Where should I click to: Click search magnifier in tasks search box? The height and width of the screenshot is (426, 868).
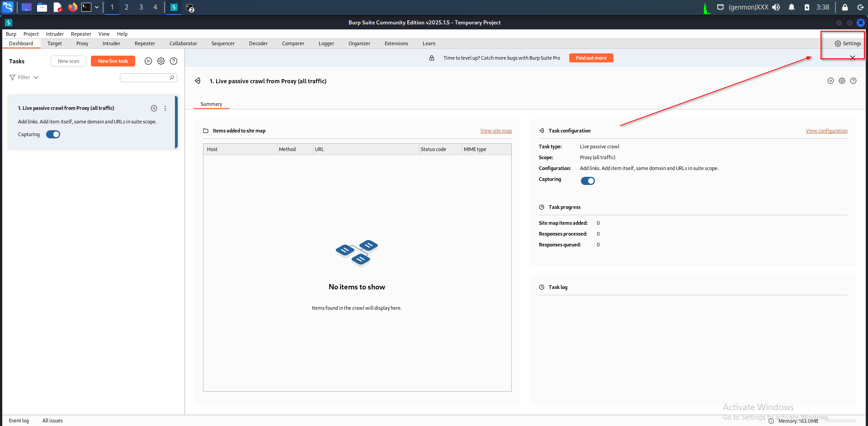point(172,78)
